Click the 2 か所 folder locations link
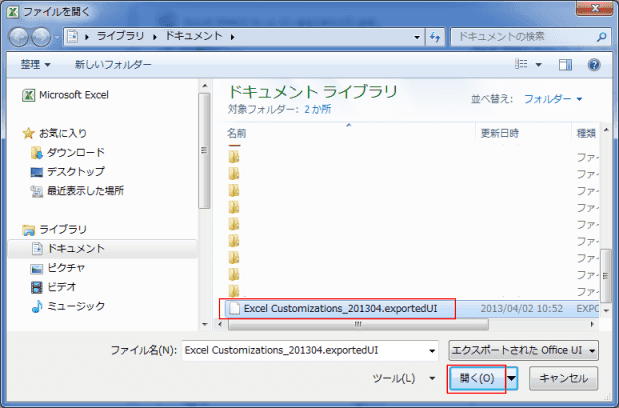The image size is (619, 408). (x=317, y=109)
